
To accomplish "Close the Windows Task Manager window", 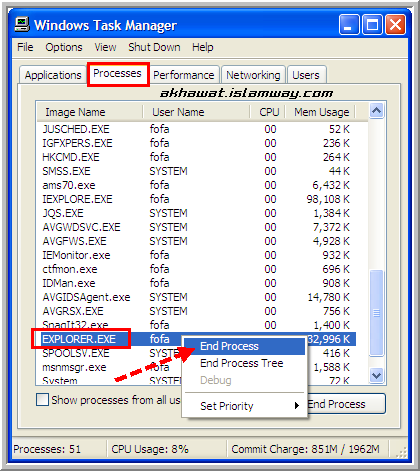I will point(395,25).
